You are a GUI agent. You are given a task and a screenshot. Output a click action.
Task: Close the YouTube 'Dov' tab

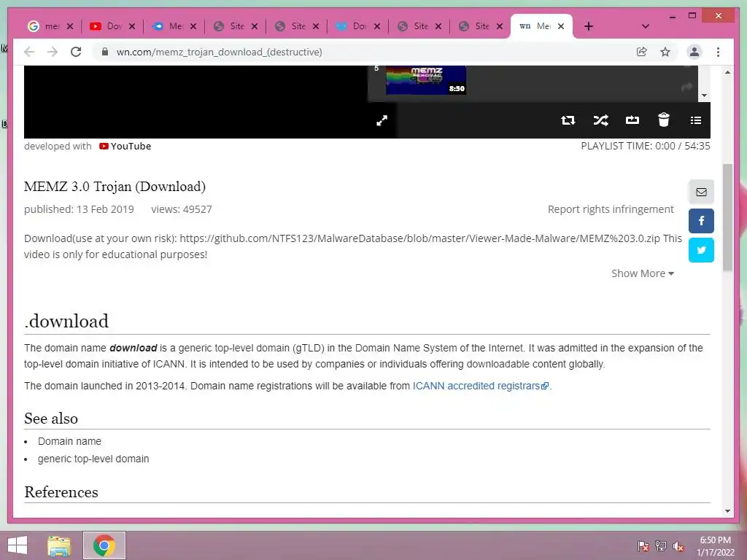coord(132,26)
